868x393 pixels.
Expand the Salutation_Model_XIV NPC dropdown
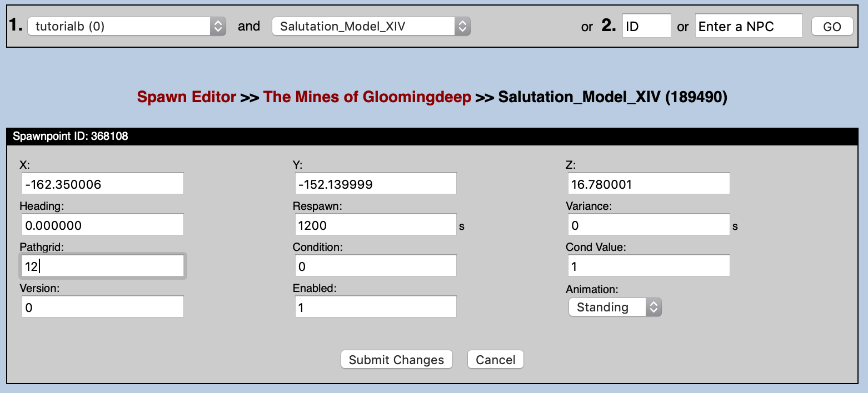(371, 26)
